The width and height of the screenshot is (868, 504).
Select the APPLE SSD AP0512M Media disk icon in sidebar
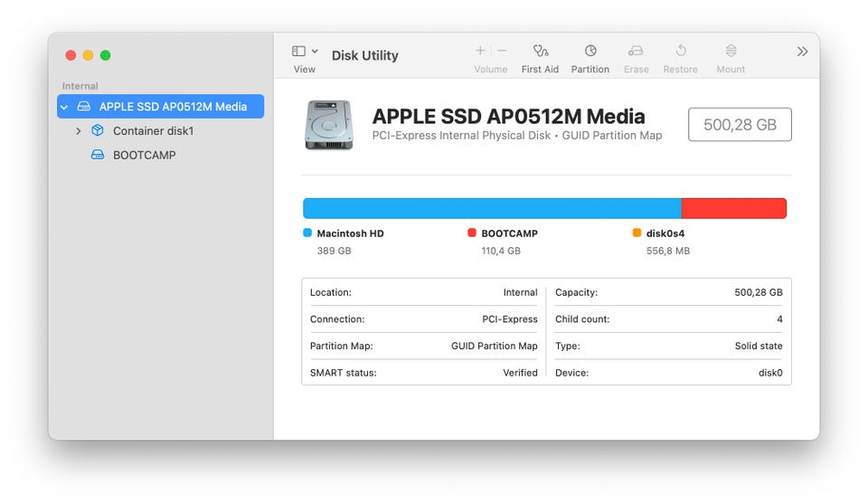coord(83,107)
